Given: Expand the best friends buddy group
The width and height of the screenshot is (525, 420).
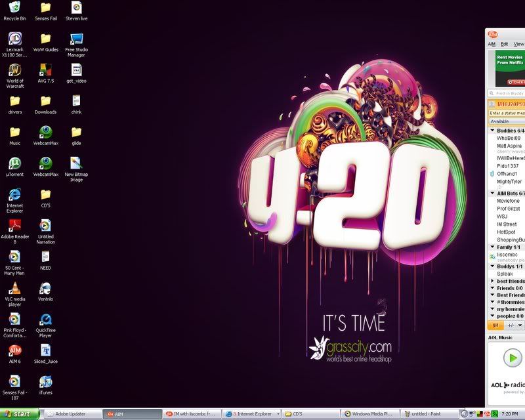Looking at the screenshot, I should pyautogui.click(x=492, y=281).
